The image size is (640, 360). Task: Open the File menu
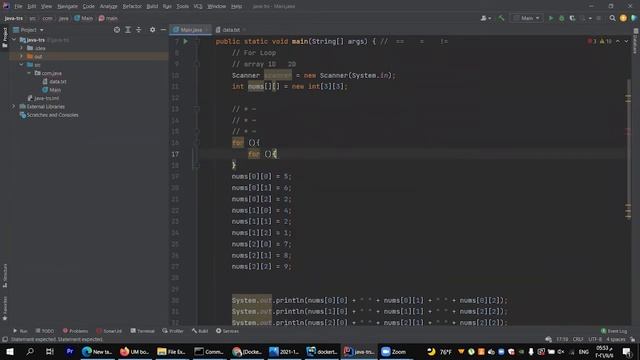18,7
